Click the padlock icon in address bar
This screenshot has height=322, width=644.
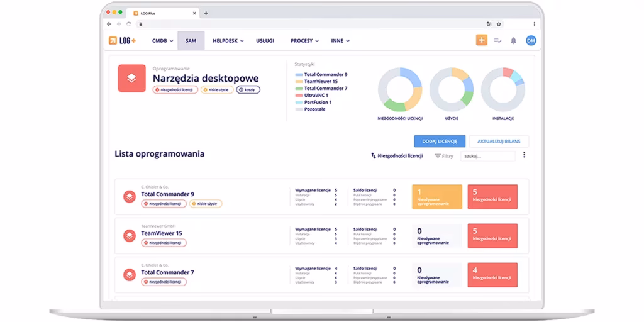point(140,25)
